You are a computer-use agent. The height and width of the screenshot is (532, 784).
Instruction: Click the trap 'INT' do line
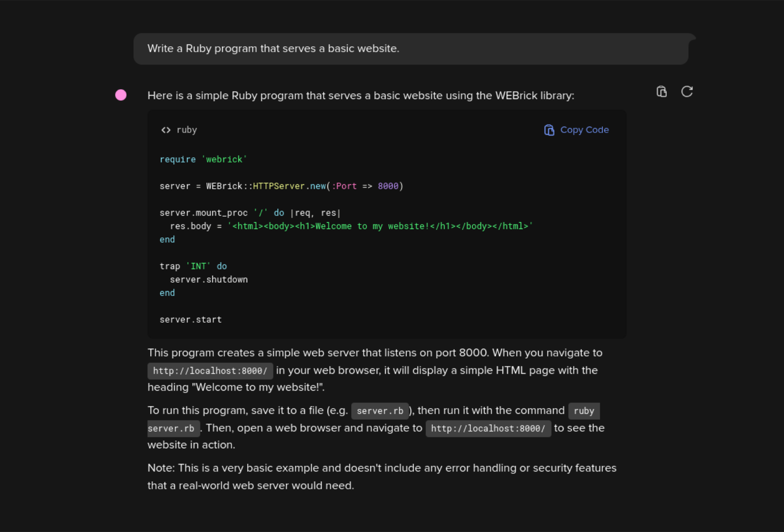click(x=193, y=266)
